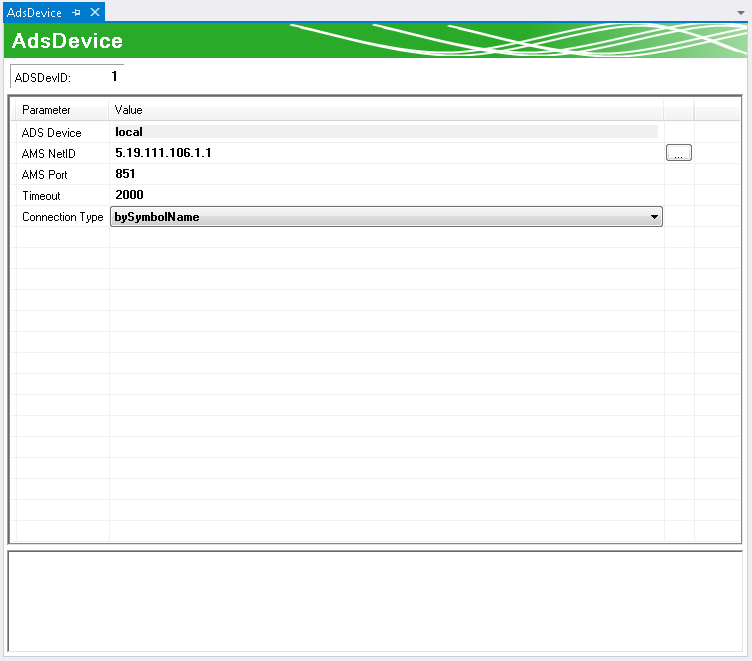The width and height of the screenshot is (752, 661).
Task: Open the tab list dropdown arrow
Action: 740,13
